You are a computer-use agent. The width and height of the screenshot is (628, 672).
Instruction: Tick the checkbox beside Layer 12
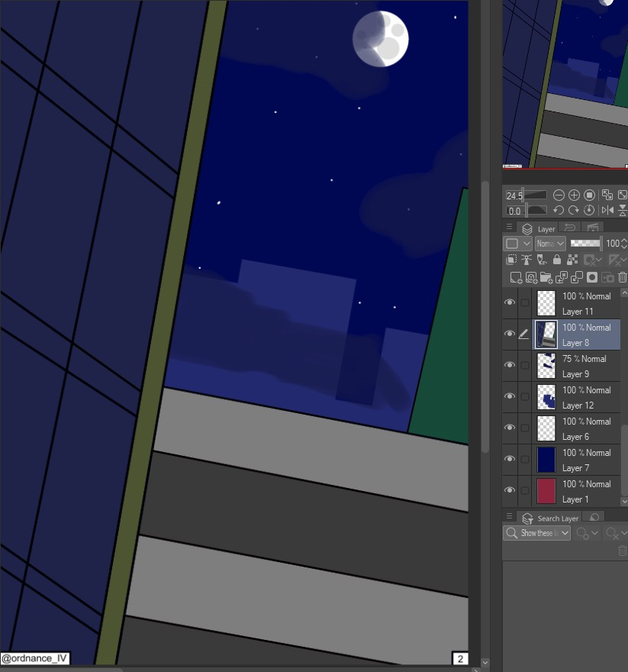click(x=524, y=397)
